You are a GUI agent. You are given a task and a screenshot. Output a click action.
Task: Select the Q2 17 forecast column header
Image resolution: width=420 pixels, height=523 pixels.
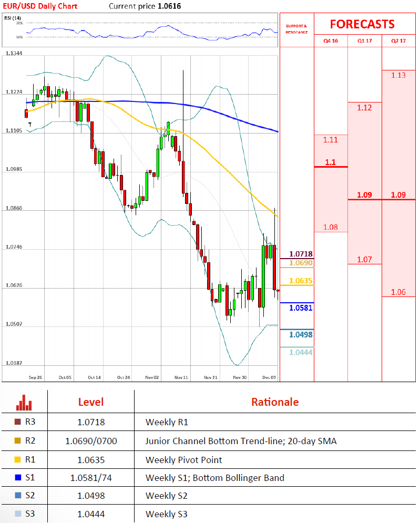pyautogui.click(x=398, y=40)
